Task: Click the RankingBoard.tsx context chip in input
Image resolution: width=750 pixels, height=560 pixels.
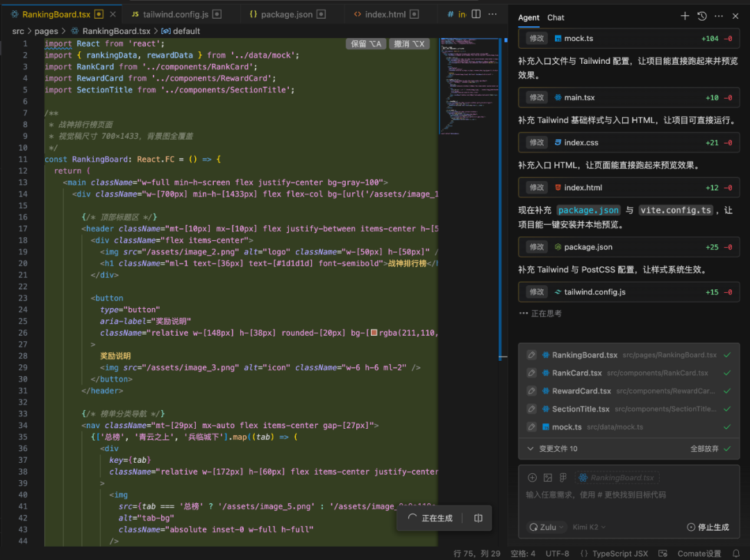Action: 617,478
